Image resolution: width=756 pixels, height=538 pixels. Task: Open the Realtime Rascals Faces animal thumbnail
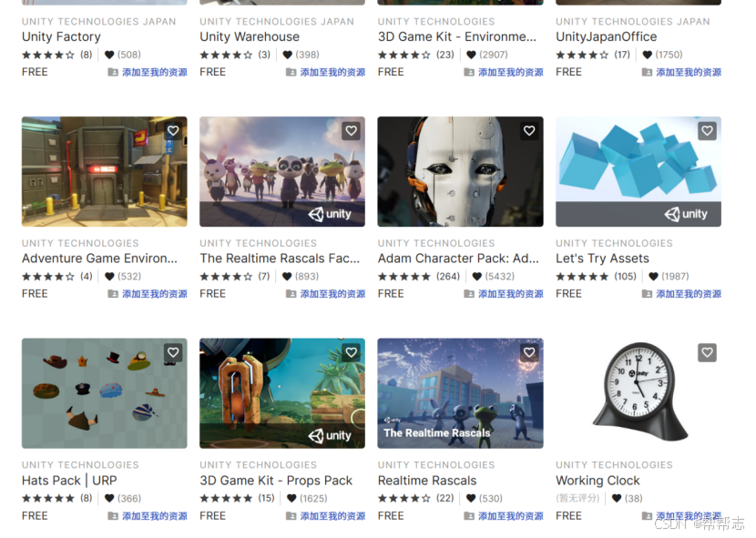(282, 172)
